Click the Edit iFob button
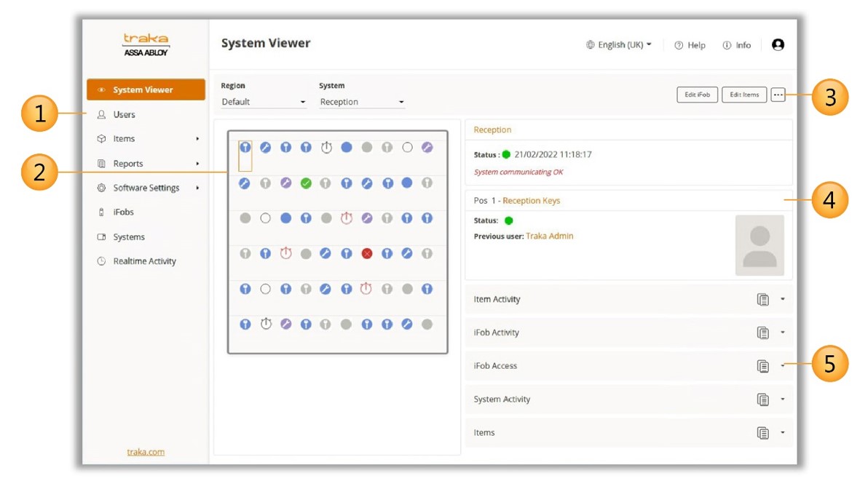 [697, 95]
